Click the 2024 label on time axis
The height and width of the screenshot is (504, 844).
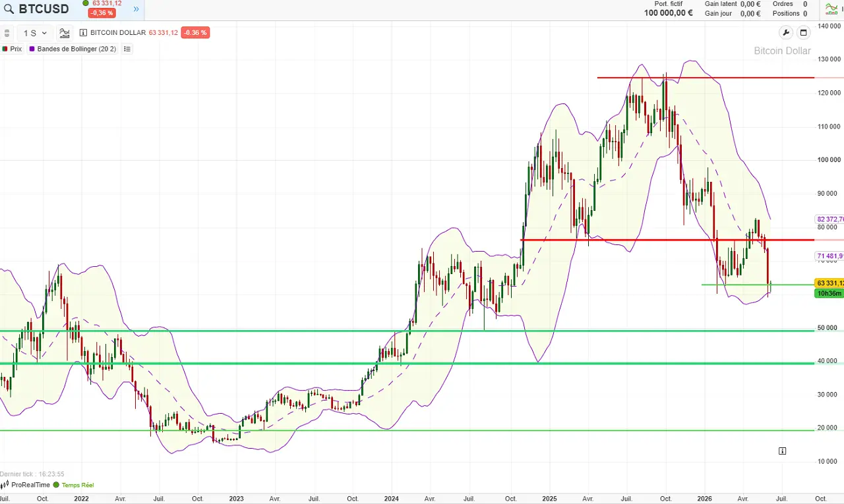click(391, 499)
